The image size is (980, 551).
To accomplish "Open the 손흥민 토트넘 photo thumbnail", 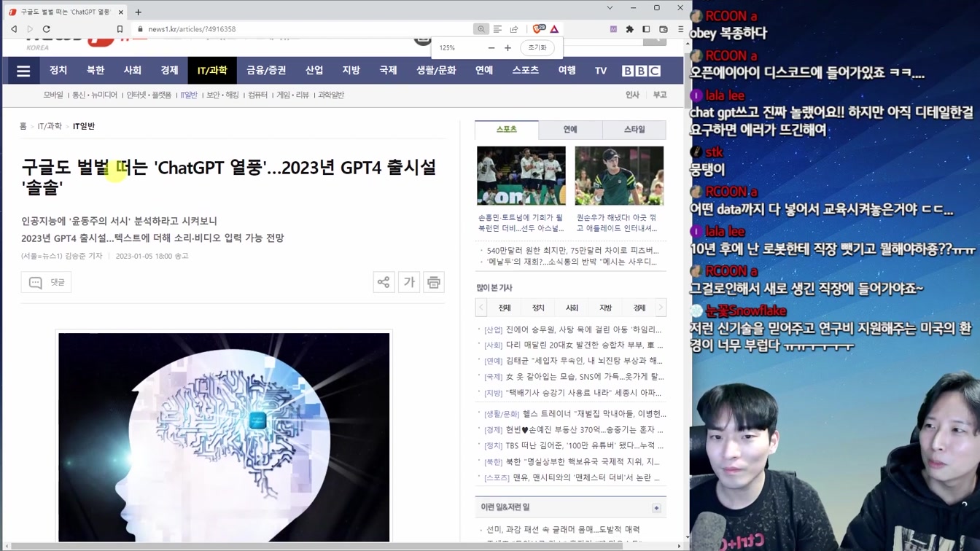I will [521, 176].
